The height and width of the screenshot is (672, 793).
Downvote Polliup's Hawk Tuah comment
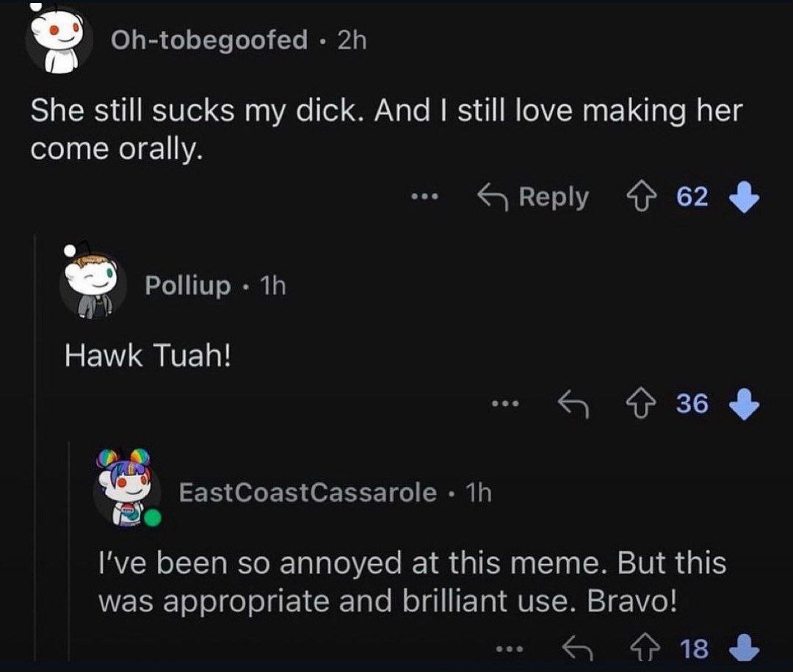tap(744, 403)
